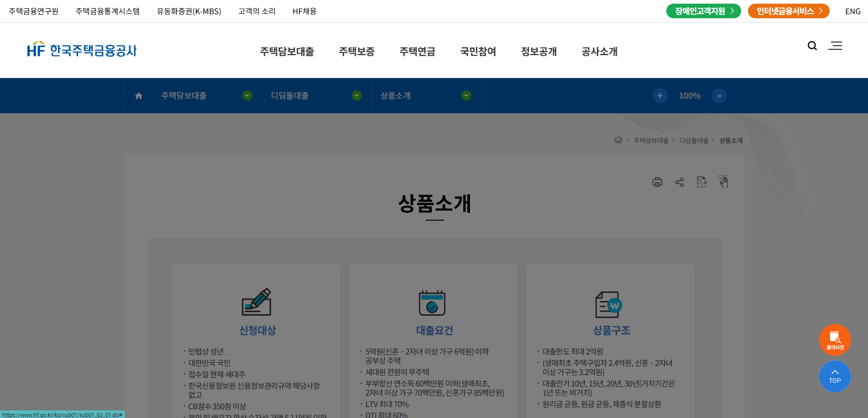This screenshot has width=868, height=418.
Task: Open the site search magnifier icon
Action: point(812,46)
